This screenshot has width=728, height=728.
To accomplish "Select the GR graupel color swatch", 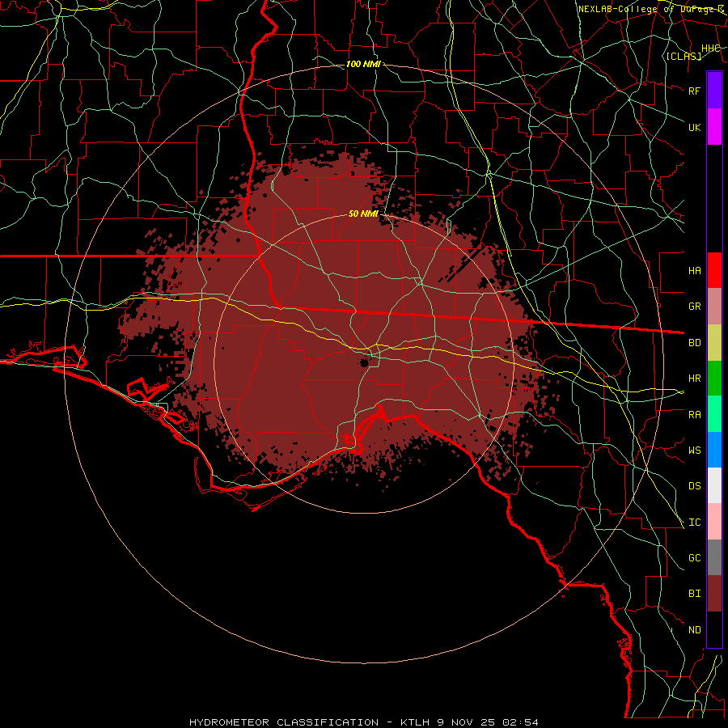I will pos(714,307).
